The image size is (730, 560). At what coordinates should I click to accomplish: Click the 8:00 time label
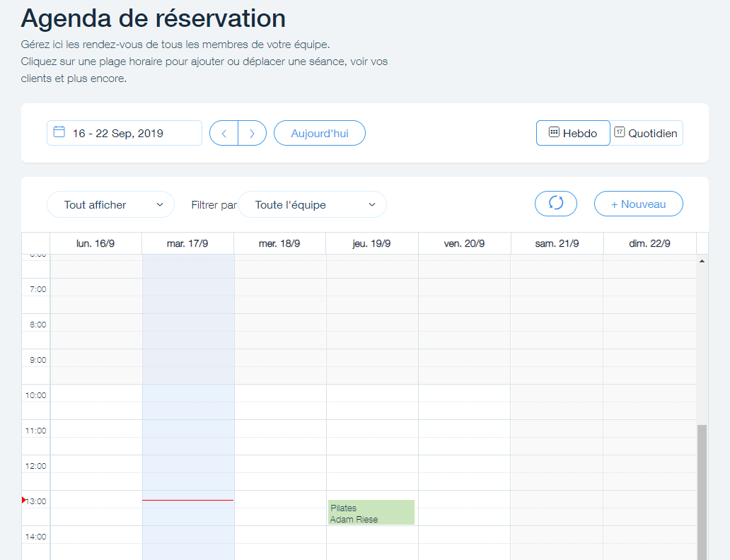[x=37, y=325]
